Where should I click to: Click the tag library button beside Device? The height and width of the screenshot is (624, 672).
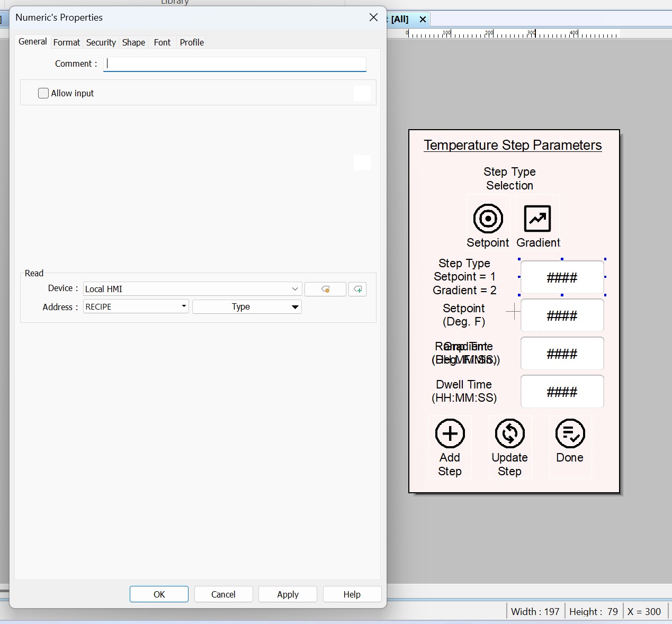coord(325,289)
